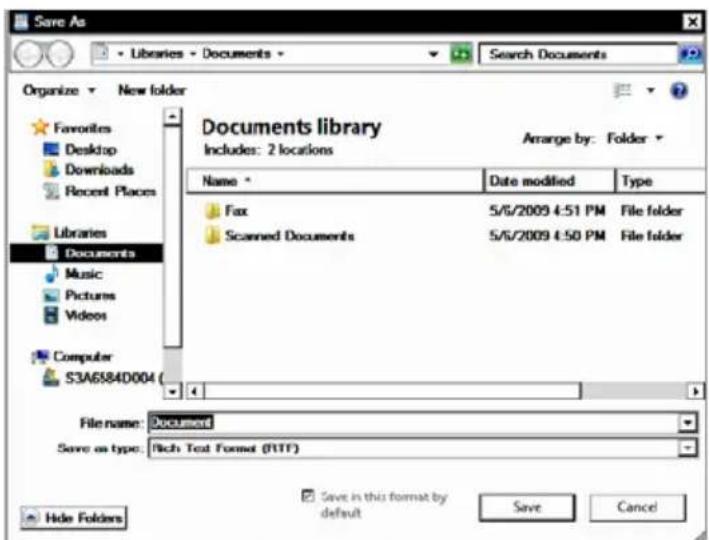Click the Recent Places icon
709x540 pixels.
tap(51, 191)
